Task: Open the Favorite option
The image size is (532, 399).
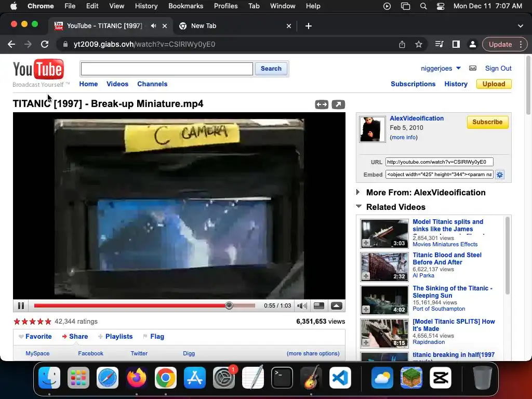Action: click(x=35, y=337)
